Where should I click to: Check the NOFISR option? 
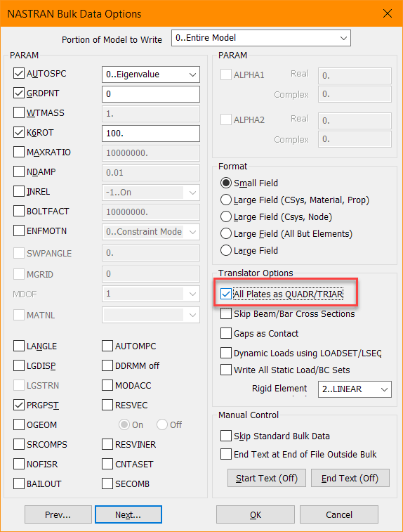19,464
